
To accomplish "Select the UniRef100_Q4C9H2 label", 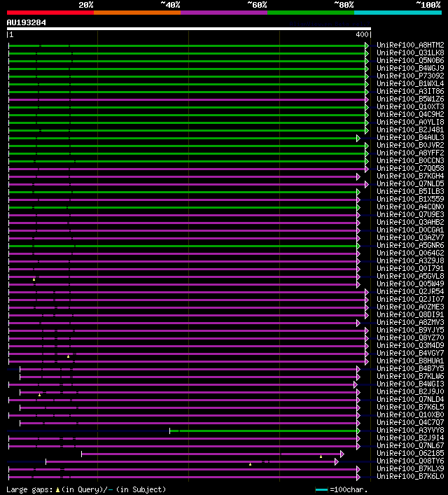I will 410,114.
